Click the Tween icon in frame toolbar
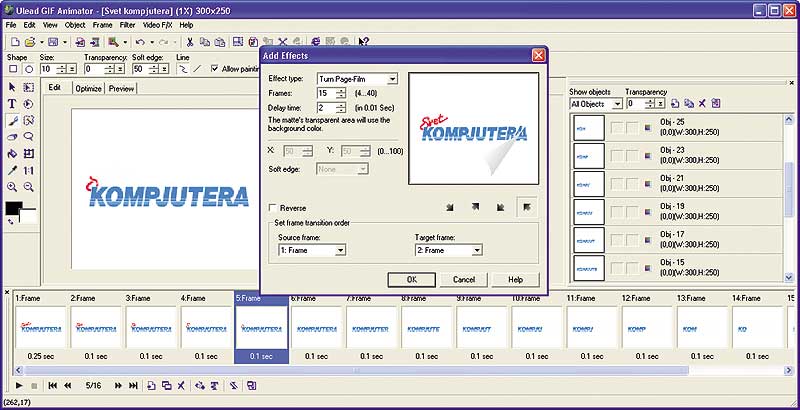Image resolution: width=800 pixels, height=410 pixels. click(x=200, y=386)
